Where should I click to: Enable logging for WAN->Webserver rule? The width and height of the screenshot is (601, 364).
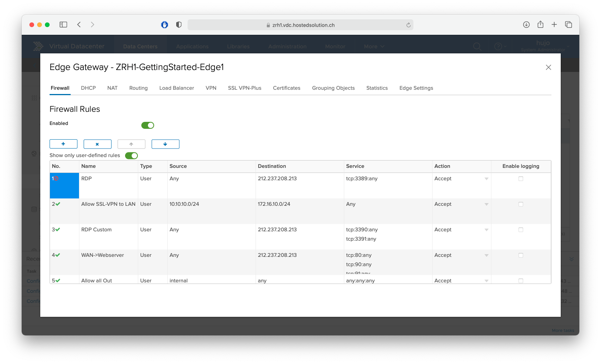click(521, 255)
